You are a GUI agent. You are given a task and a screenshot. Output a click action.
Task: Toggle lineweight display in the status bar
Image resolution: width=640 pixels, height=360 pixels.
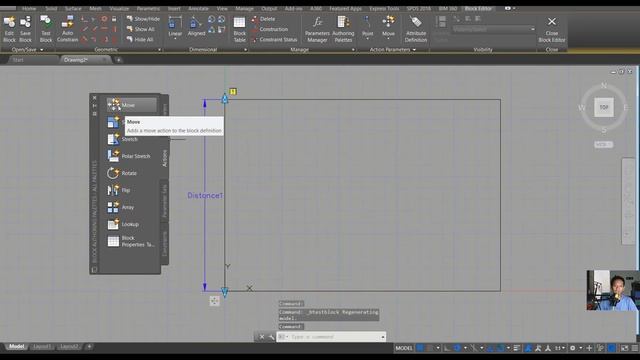(517, 348)
